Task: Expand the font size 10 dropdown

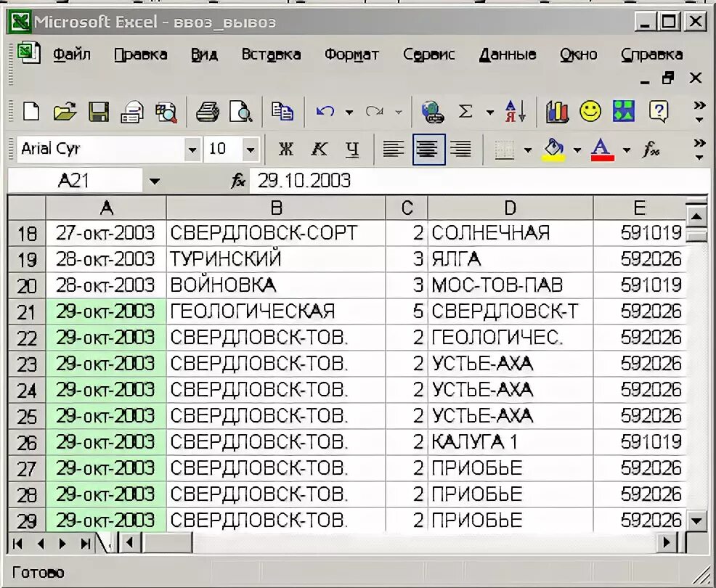Action: tap(251, 150)
